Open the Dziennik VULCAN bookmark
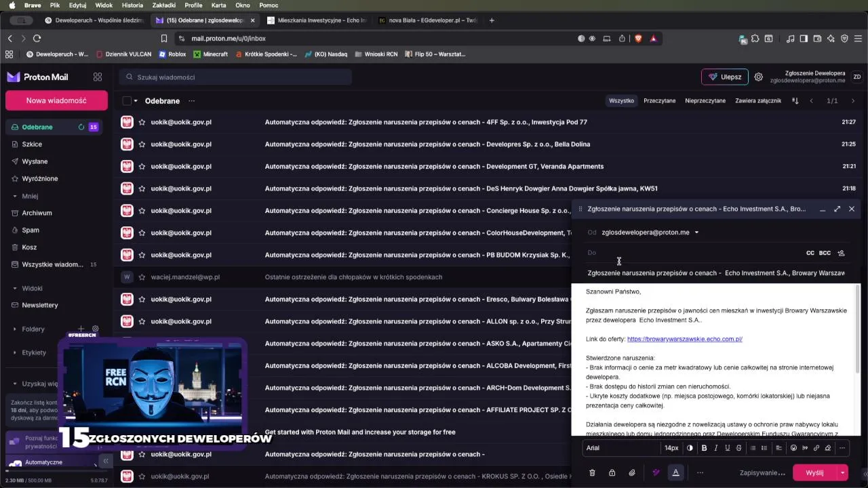868x488 pixels. point(124,54)
